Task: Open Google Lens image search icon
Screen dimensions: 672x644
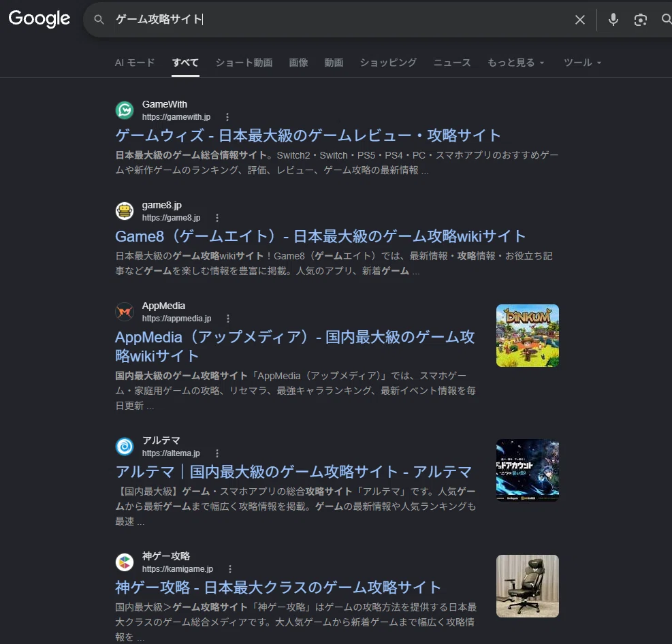Action: pyautogui.click(x=640, y=20)
